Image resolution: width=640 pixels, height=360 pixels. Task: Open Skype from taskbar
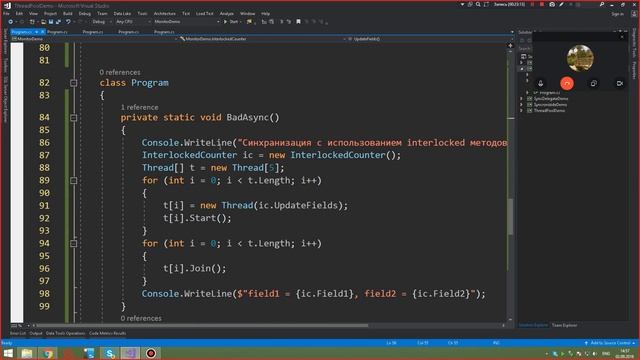pos(109,353)
